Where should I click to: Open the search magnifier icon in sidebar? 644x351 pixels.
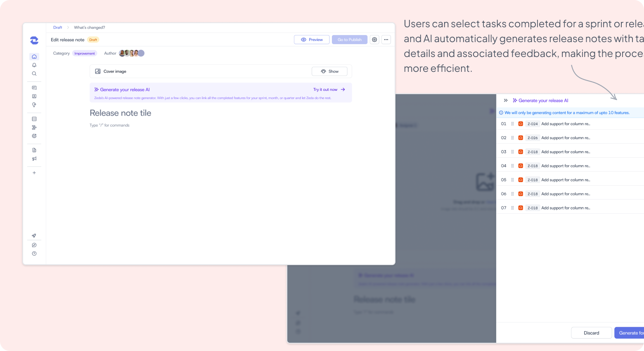coord(34,74)
